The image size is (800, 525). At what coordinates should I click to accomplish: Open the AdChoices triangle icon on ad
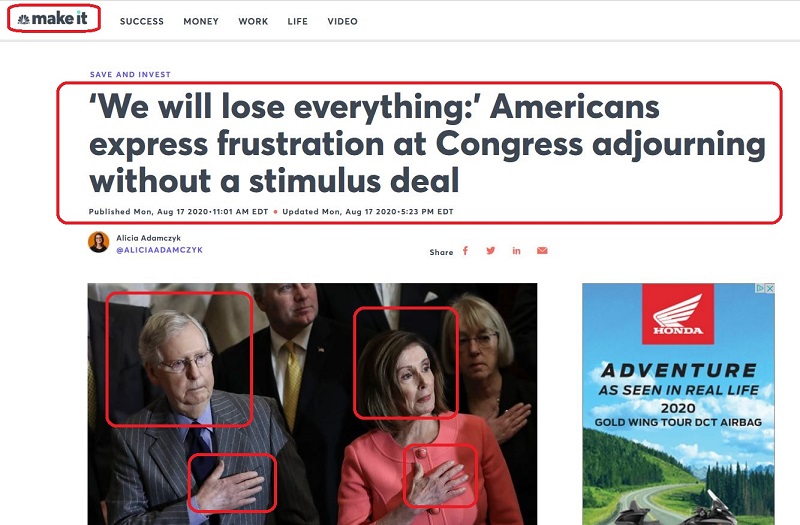pyautogui.click(x=761, y=288)
